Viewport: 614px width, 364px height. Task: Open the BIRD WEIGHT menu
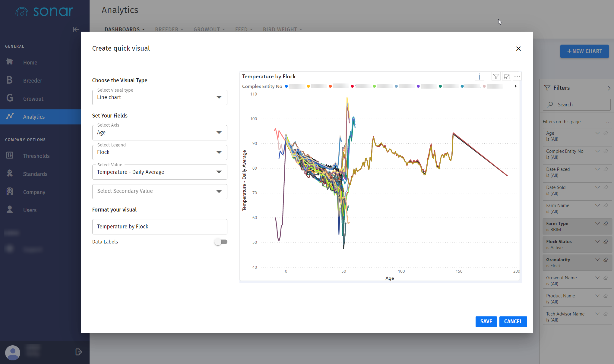(282, 29)
